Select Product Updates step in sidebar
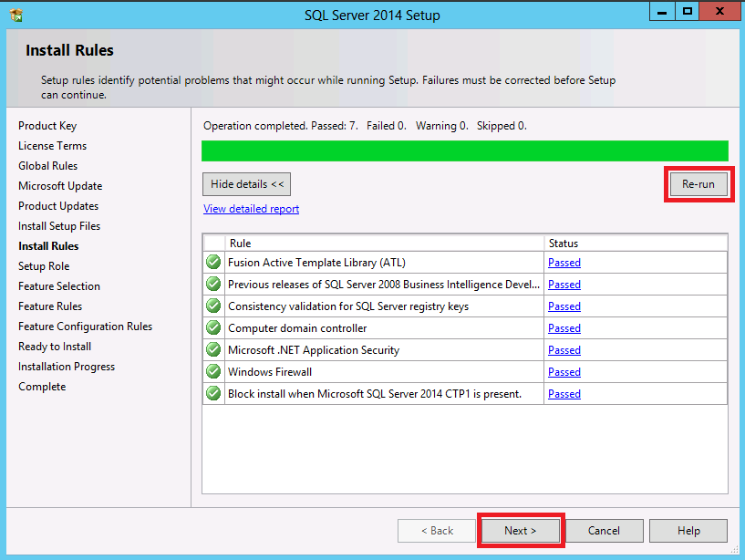The image size is (745, 560). (x=58, y=206)
